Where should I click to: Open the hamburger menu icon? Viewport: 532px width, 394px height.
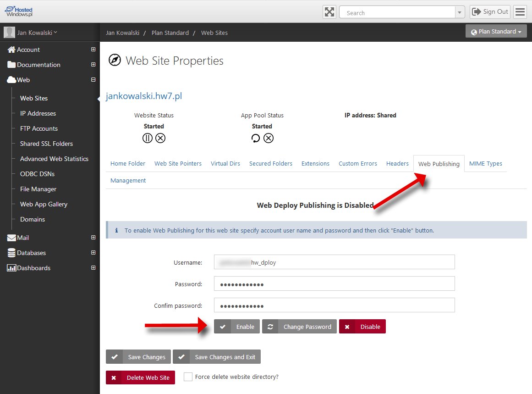tap(520, 12)
